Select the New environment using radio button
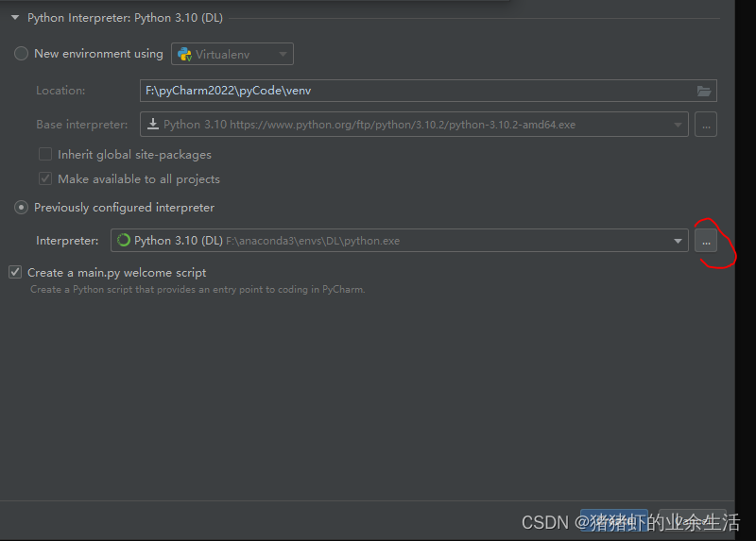Screen dimensions: 756x541 coord(21,54)
